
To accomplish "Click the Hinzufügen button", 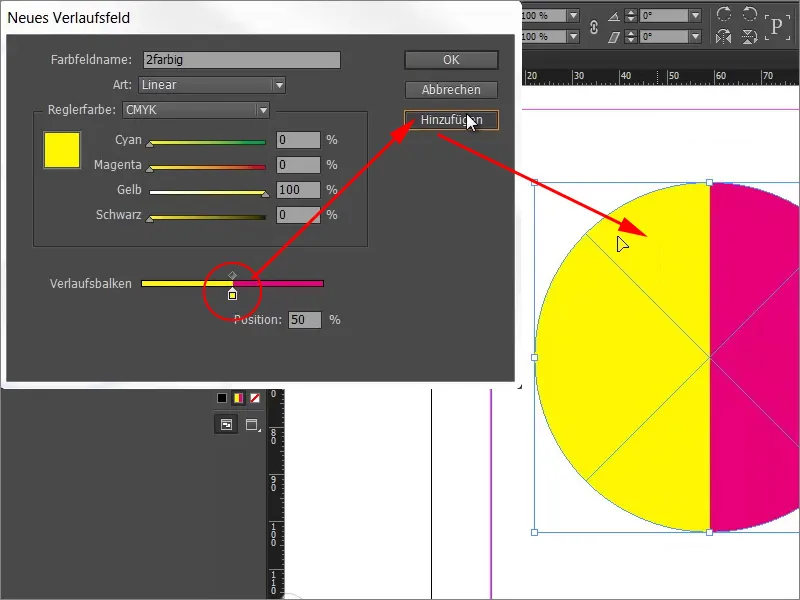I will click(x=451, y=119).
